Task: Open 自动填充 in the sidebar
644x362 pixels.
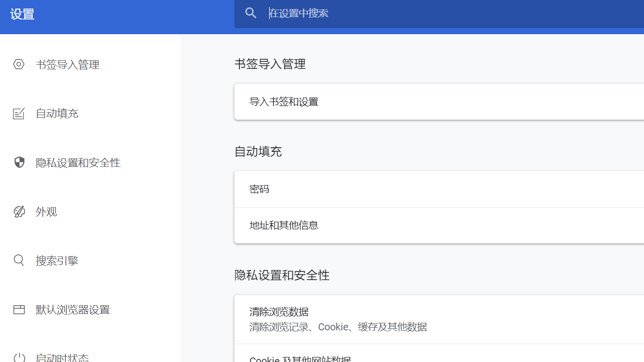Action: pyautogui.click(x=56, y=113)
